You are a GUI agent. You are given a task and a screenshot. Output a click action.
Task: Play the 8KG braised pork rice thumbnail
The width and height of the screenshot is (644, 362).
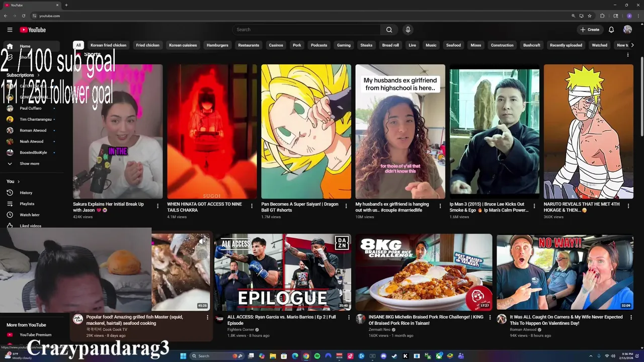(x=424, y=272)
